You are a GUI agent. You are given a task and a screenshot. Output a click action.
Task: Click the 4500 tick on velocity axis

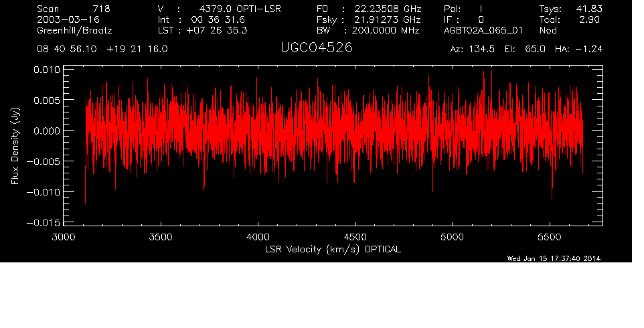[355, 237]
